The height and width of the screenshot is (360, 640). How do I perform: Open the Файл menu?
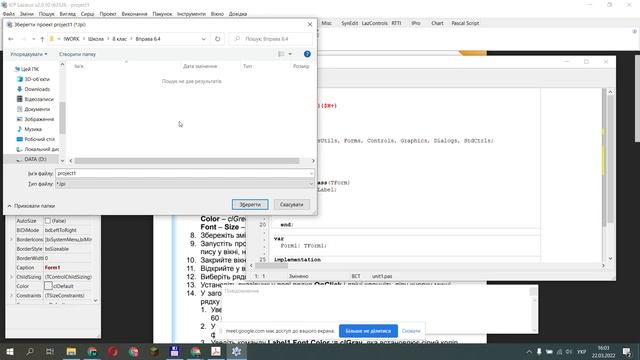click(x=9, y=14)
